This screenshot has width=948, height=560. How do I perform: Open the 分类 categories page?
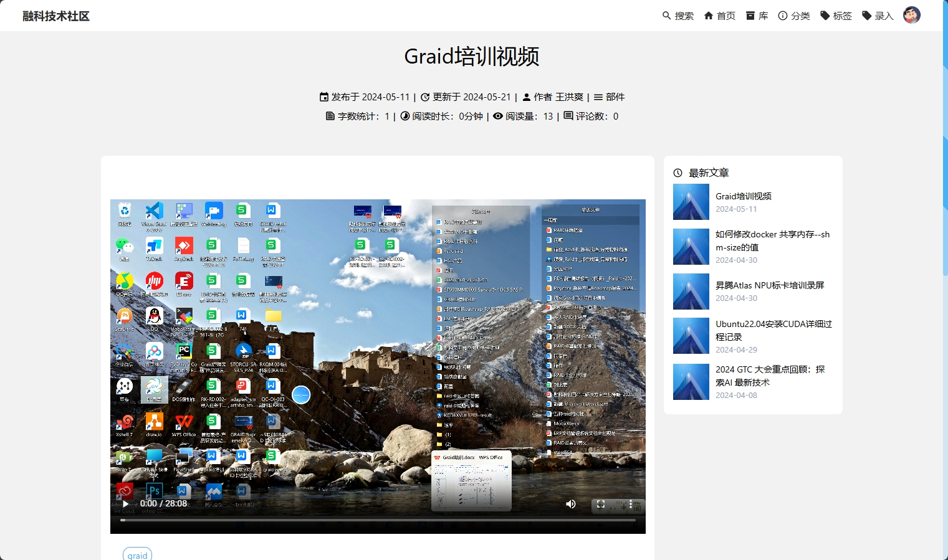tap(794, 16)
